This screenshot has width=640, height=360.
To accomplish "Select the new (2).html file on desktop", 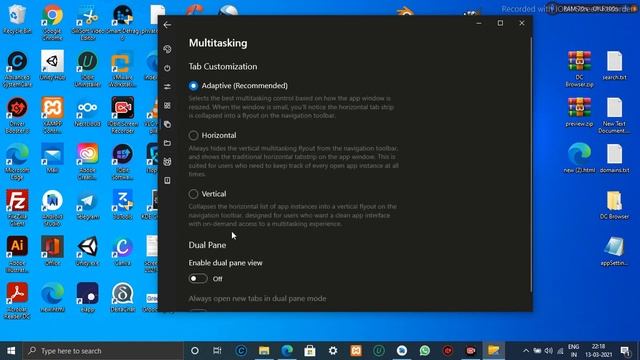I will pos(579,158).
